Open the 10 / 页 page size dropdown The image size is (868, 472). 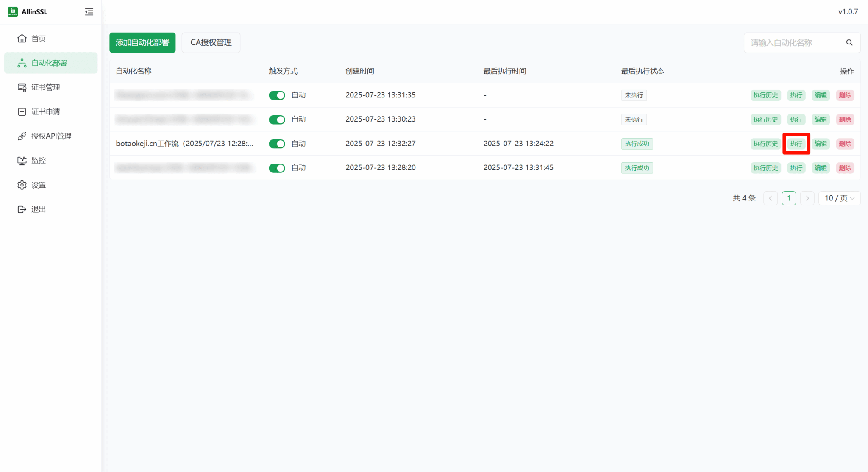pyautogui.click(x=839, y=198)
